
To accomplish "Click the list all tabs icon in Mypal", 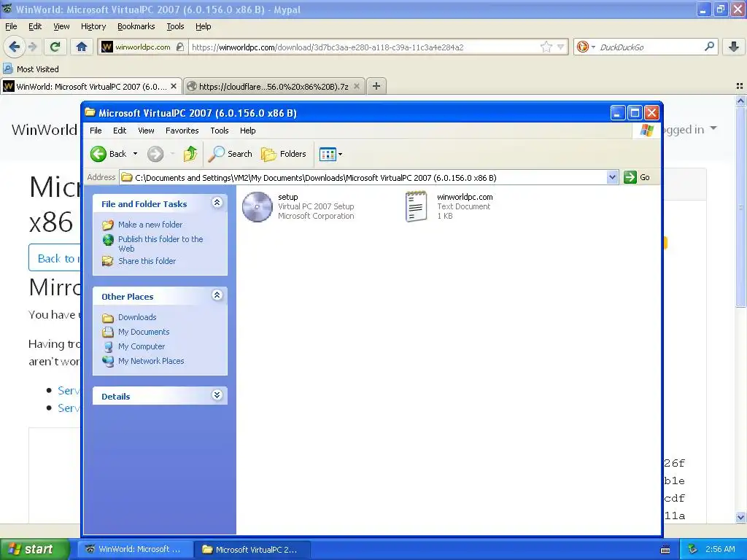I will point(740,86).
